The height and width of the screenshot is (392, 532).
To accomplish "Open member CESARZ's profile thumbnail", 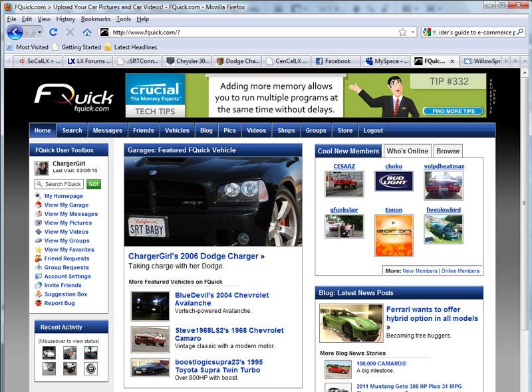I will pos(344,184).
